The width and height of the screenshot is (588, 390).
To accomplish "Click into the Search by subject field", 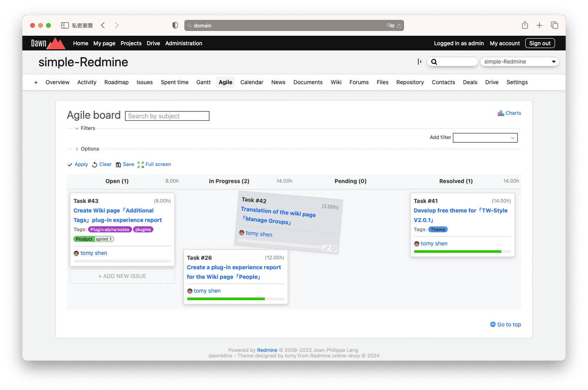I will coord(167,116).
